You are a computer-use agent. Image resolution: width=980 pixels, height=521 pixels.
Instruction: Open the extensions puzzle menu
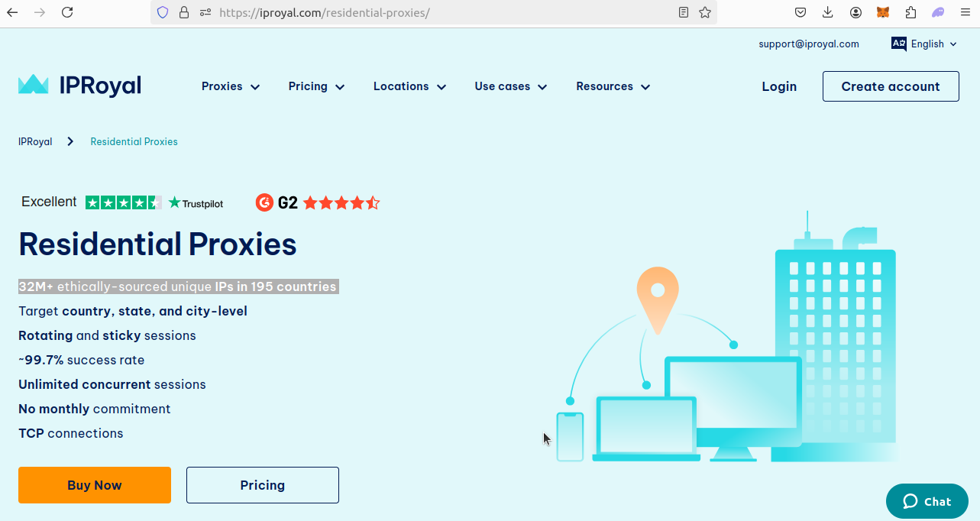coord(910,12)
